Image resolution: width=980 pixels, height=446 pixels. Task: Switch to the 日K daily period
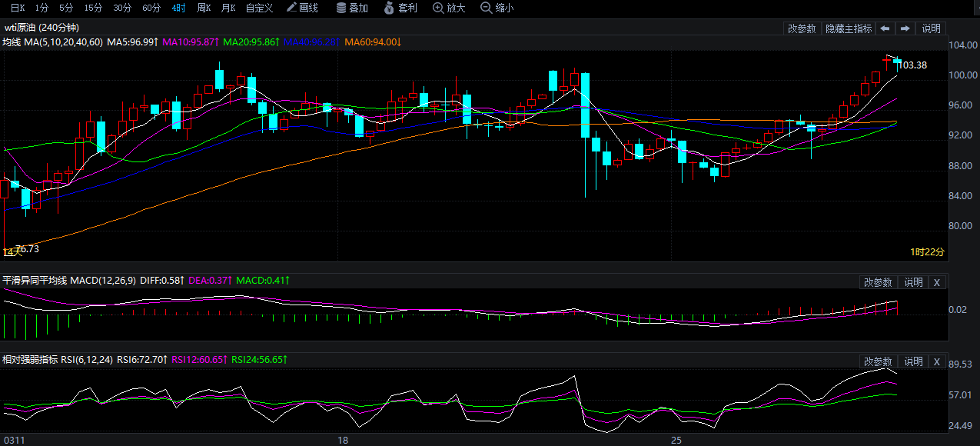[x=17, y=8]
